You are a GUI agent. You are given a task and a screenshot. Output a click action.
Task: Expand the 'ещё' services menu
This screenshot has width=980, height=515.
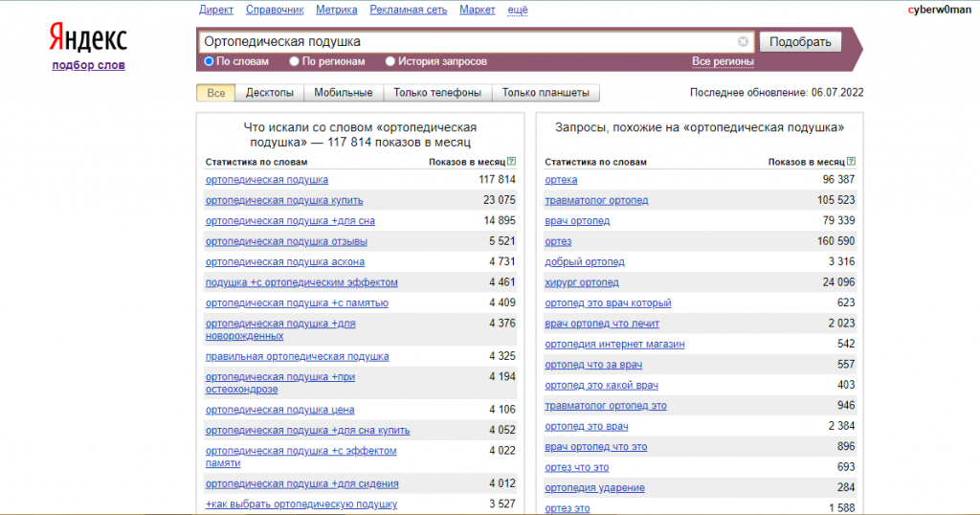(x=518, y=10)
